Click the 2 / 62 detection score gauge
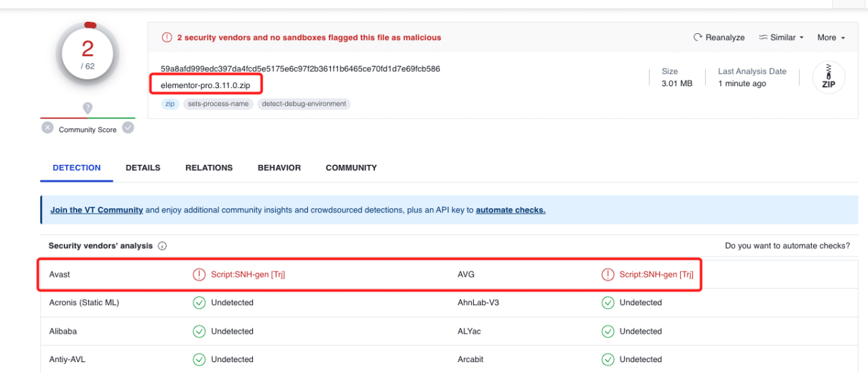Screen dimensions: 868x373 pos(87,54)
